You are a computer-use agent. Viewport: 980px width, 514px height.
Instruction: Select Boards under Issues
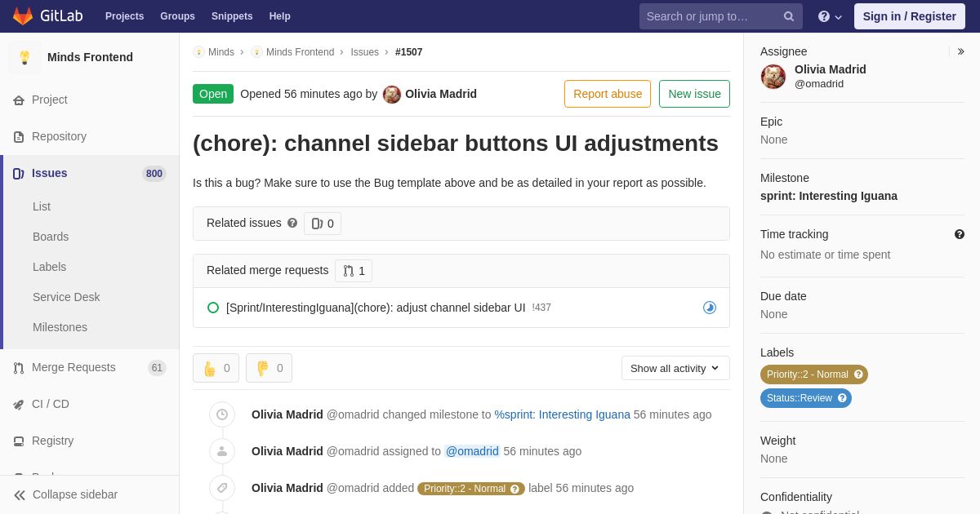[x=51, y=237]
